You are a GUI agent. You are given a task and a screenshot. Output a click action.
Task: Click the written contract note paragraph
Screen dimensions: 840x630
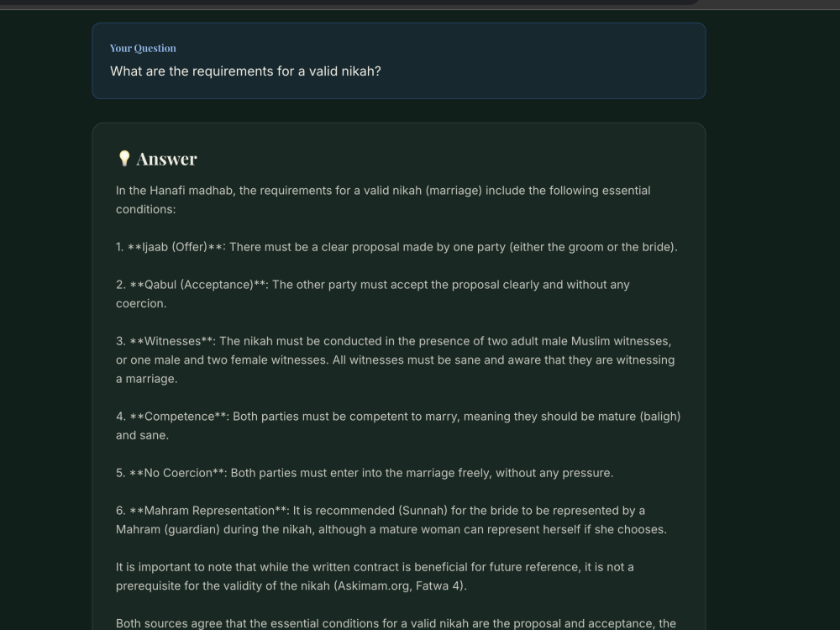pyautogui.click(x=375, y=576)
